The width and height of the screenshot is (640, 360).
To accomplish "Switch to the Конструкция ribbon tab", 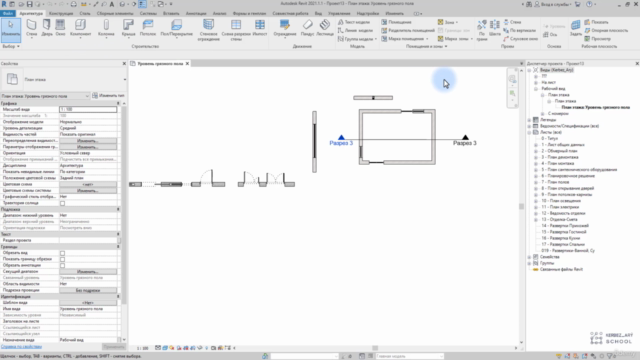I will (61, 13).
